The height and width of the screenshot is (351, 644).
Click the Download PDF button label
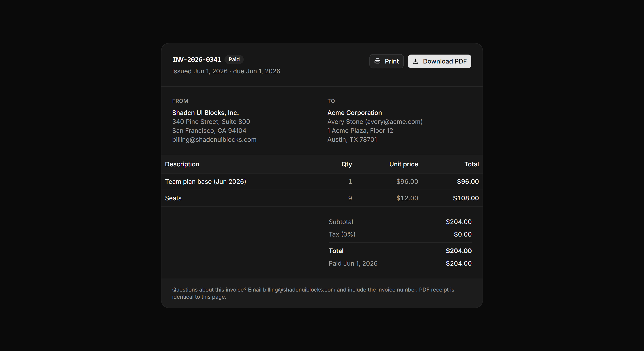[445, 61]
